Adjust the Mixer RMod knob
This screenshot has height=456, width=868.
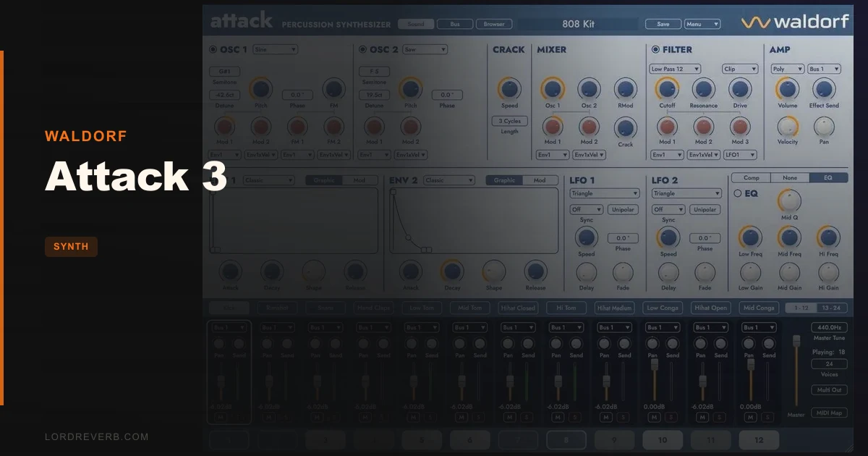click(x=625, y=89)
